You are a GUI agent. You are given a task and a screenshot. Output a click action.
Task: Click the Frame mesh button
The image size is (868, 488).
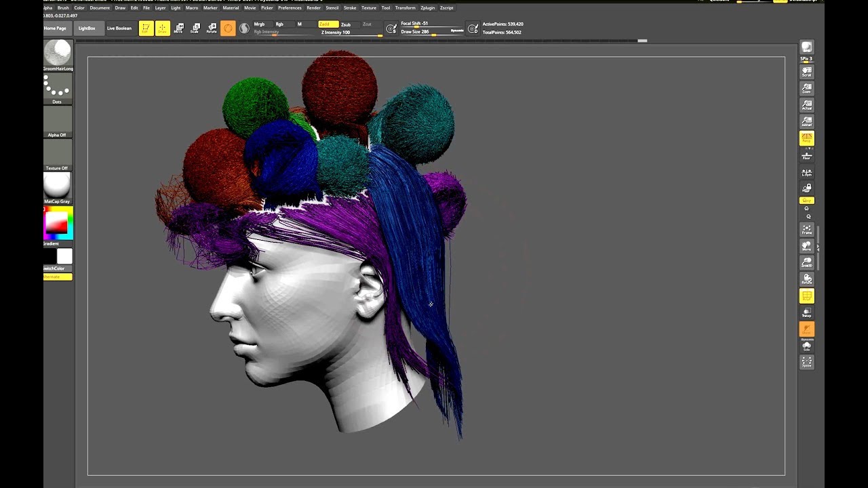tap(806, 229)
